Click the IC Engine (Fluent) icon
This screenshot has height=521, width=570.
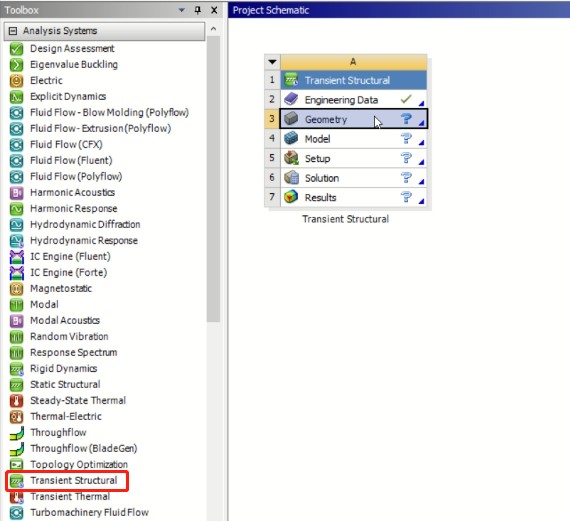point(16,257)
